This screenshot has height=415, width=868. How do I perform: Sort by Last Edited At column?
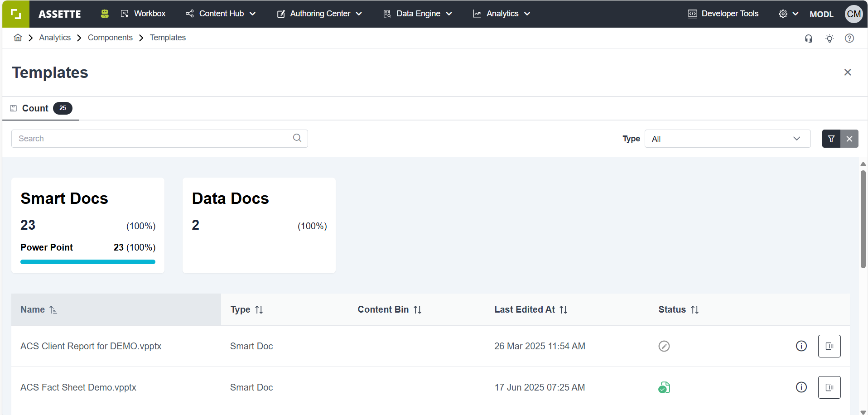click(x=531, y=309)
